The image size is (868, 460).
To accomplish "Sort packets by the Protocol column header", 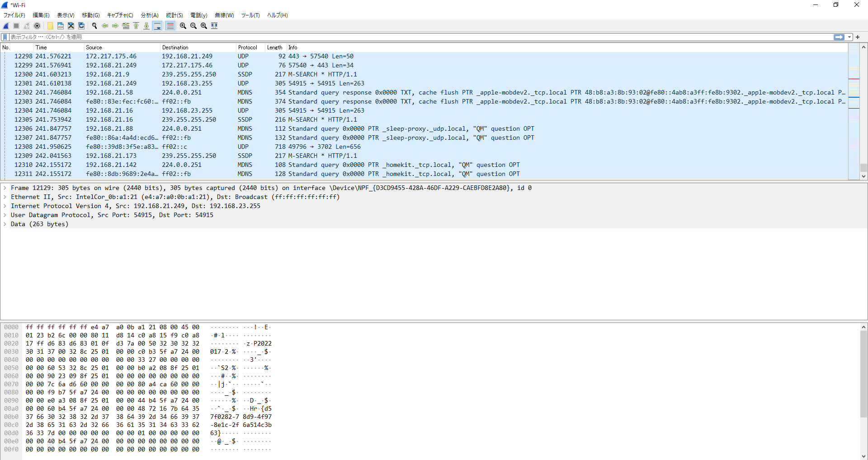I will tap(250, 47).
